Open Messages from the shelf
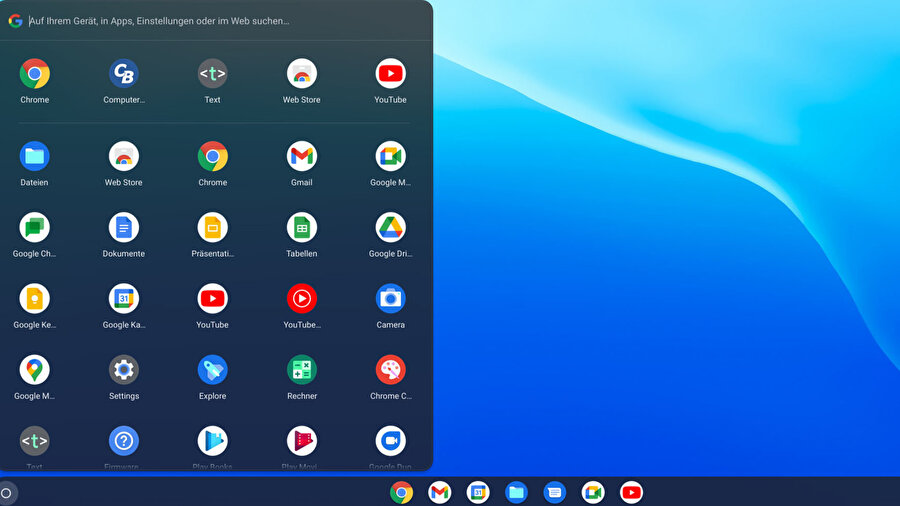This screenshot has width=900, height=506. [554, 492]
